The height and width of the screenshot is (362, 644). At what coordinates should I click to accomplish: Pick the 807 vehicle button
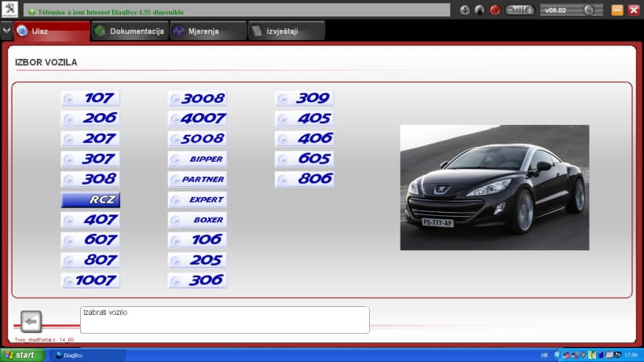(90, 260)
